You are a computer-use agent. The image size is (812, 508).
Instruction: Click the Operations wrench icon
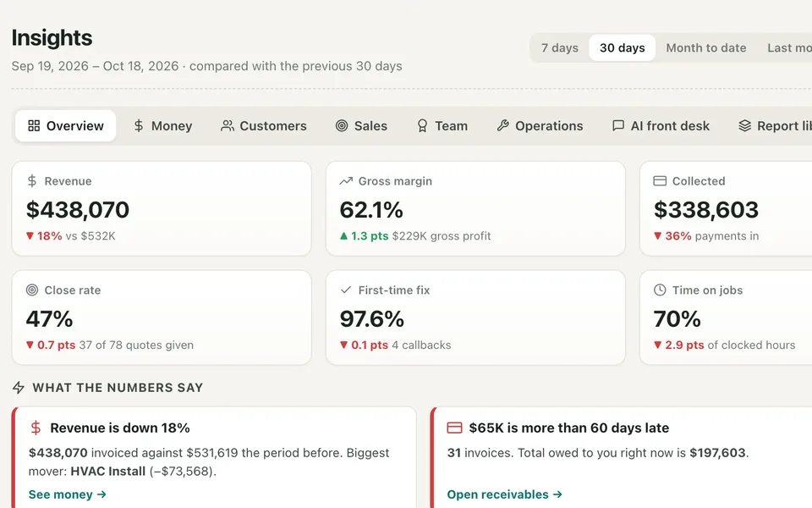coord(502,126)
